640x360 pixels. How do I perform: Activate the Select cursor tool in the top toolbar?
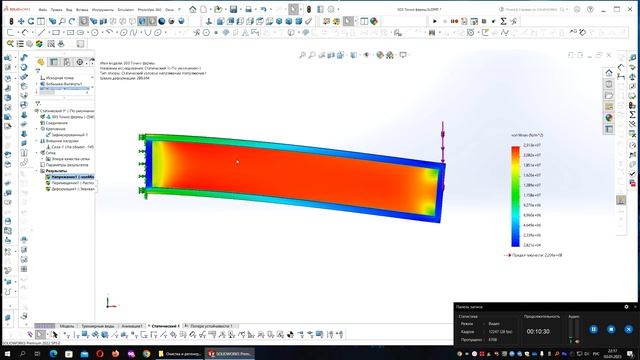(x=293, y=9)
